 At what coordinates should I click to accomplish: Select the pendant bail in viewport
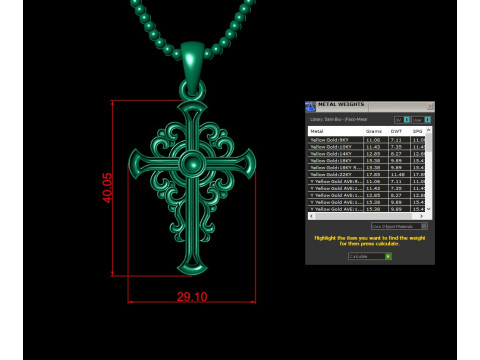192,67
